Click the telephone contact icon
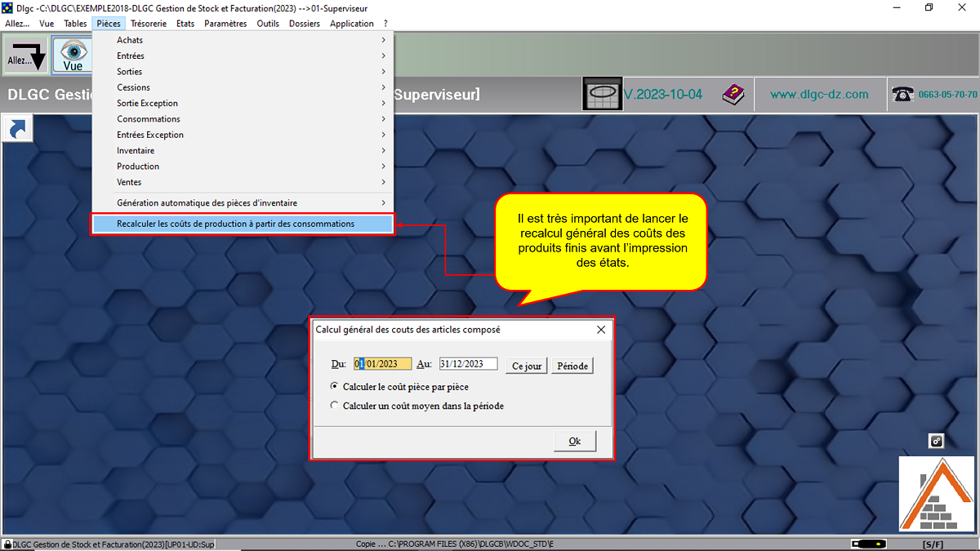The image size is (980, 551). (x=902, y=95)
